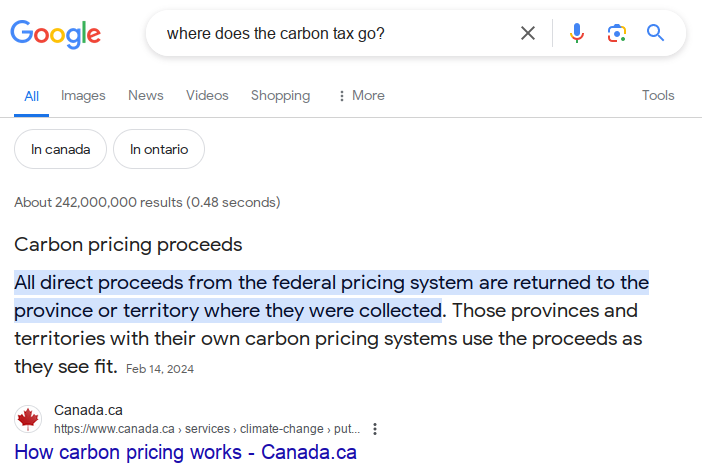The height and width of the screenshot is (470, 702).
Task: Click the Google logo
Action: (x=56, y=34)
